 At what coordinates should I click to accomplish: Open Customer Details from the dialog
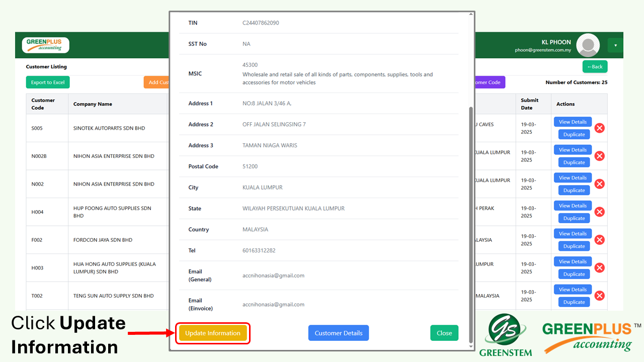(339, 333)
